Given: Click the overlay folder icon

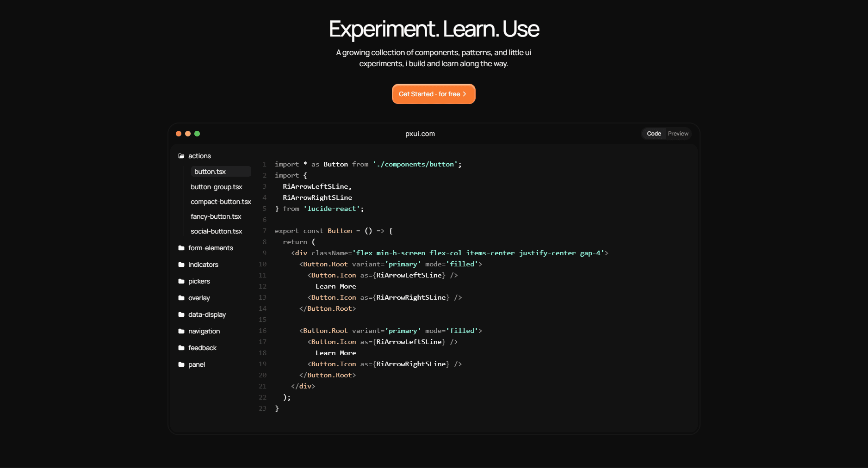Looking at the screenshot, I should [x=181, y=298].
